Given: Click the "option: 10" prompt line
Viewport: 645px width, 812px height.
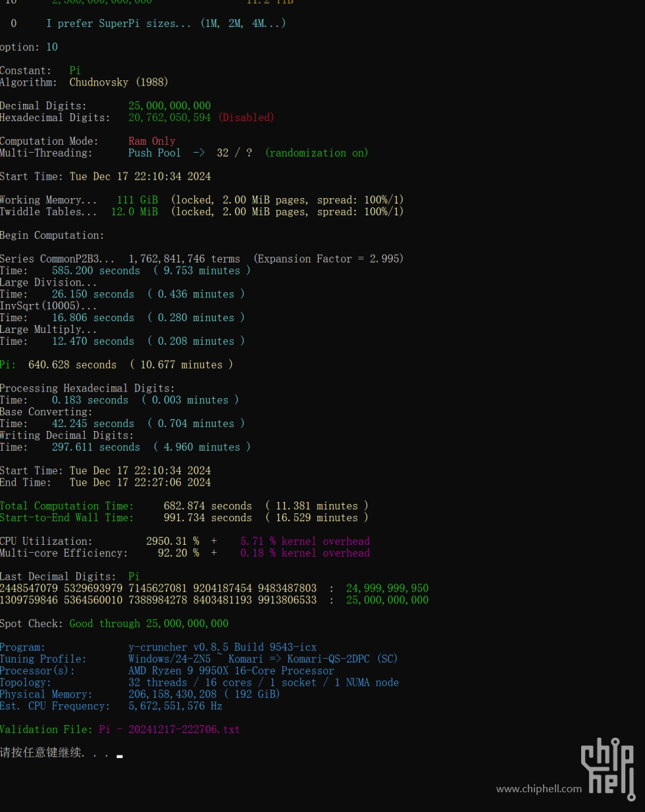Looking at the screenshot, I should click(x=29, y=47).
